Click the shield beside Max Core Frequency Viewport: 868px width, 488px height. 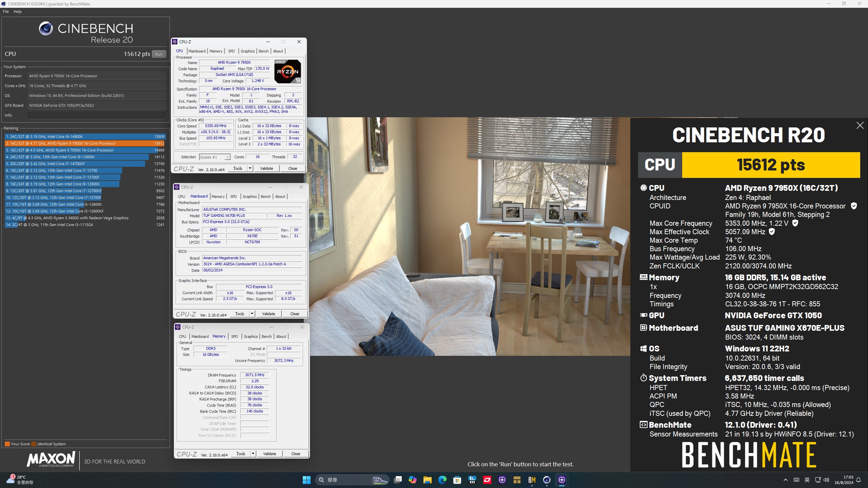click(x=795, y=223)
